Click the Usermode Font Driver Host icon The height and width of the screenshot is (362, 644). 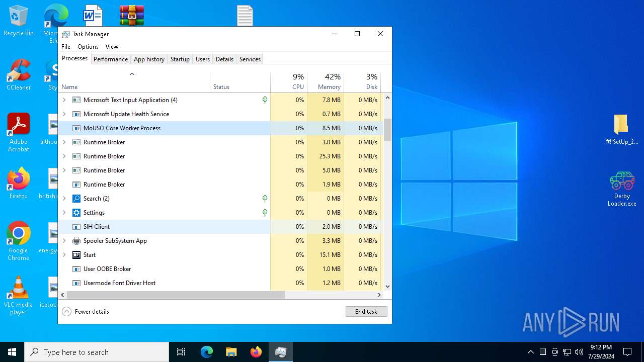click(76, 283)
